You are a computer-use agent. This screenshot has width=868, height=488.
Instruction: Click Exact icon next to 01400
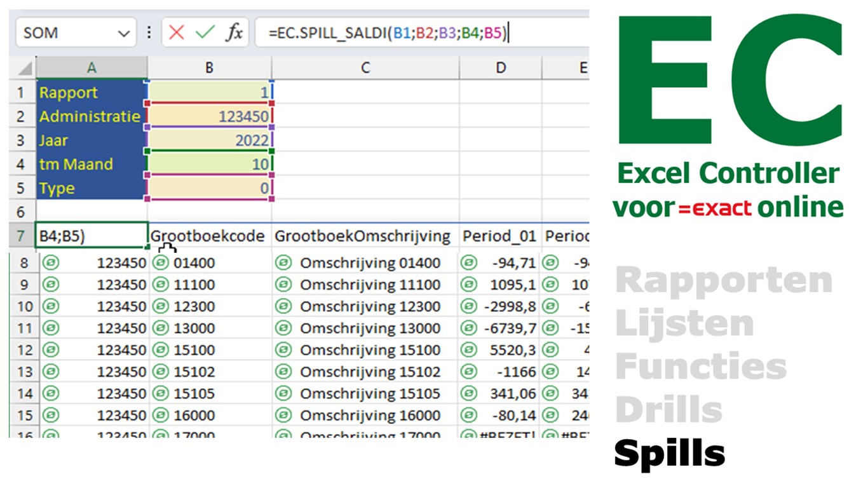tap(161, 262)
